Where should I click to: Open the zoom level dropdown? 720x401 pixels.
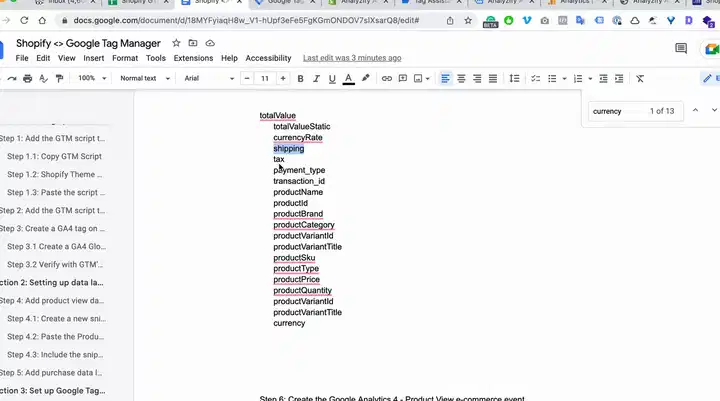click(x=90, y=78)
